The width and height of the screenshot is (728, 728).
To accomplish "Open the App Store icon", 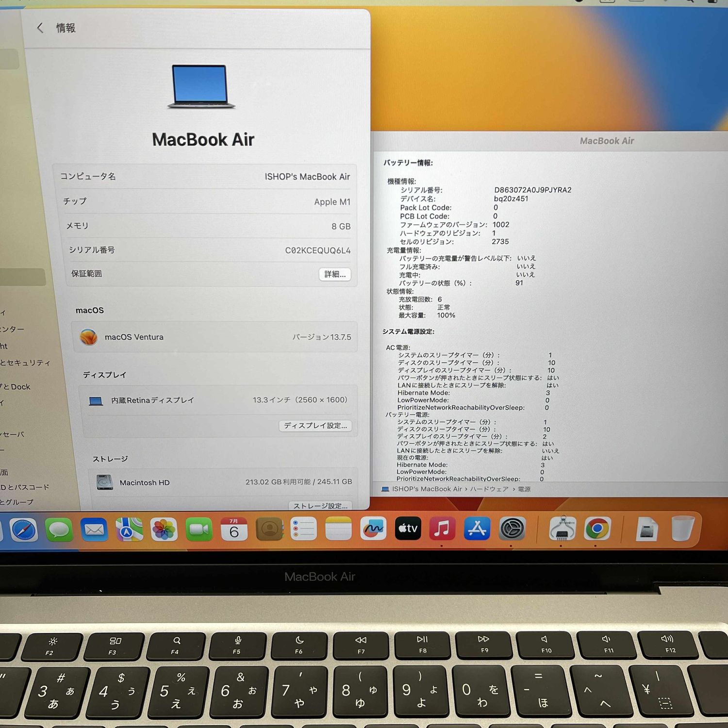I will point(477,529).
